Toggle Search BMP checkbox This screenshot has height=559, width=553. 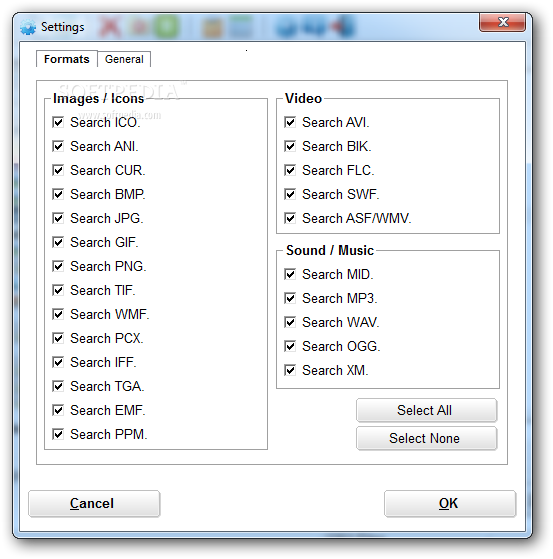58,195
